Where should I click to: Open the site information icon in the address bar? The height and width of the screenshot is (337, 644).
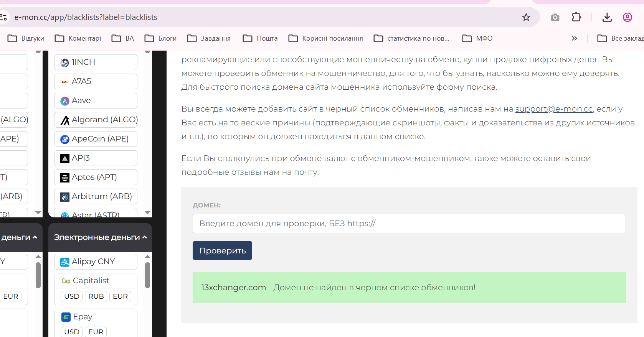pos(3,17)
